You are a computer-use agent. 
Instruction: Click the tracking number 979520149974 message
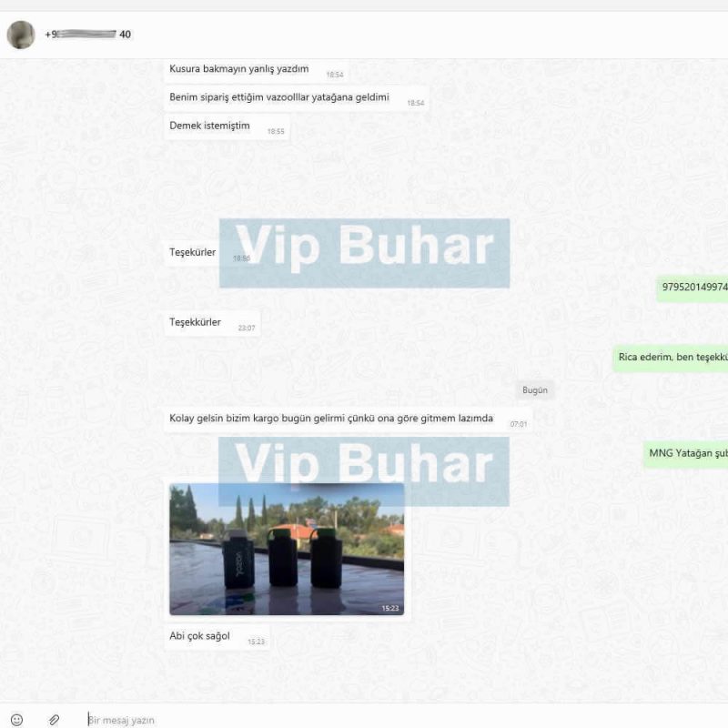[x=693, y=288]
